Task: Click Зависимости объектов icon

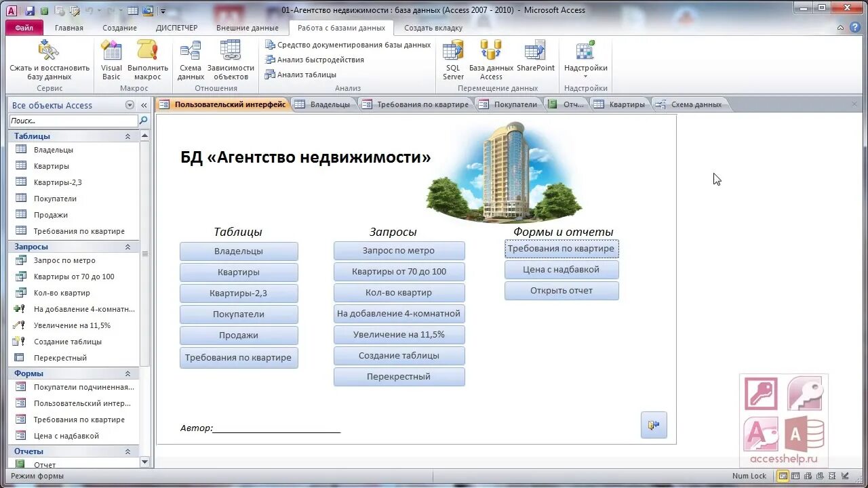Action: click(x=231, y=51)
